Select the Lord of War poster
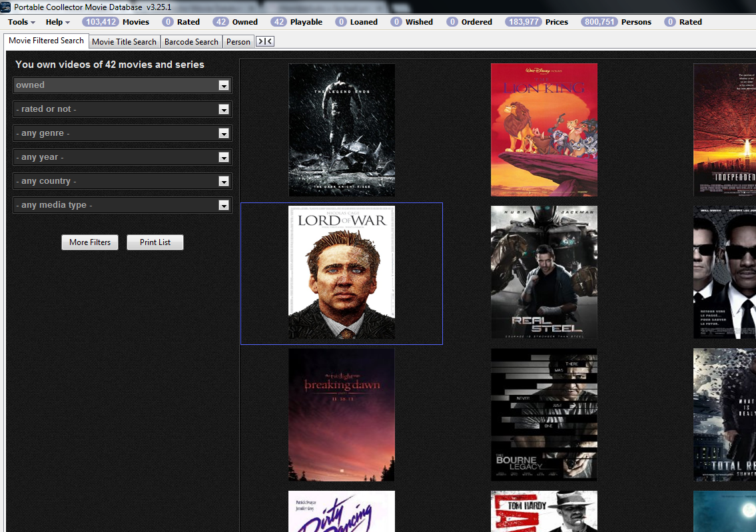The image size is (756, 532). [342, 272]
